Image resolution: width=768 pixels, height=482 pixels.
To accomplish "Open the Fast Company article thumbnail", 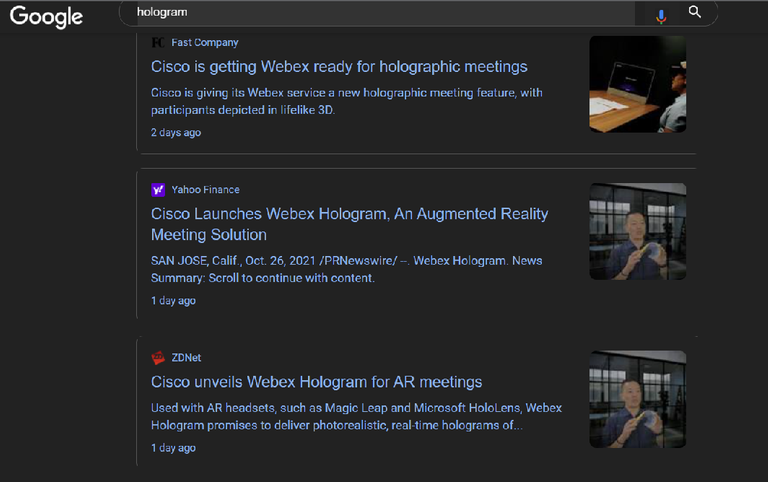I will 637,84.
